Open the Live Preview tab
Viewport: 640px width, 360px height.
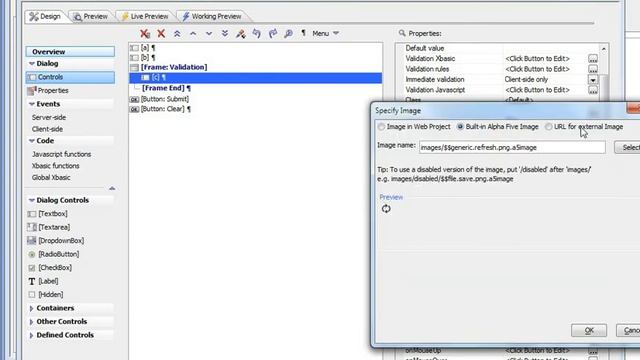(145, 16)
